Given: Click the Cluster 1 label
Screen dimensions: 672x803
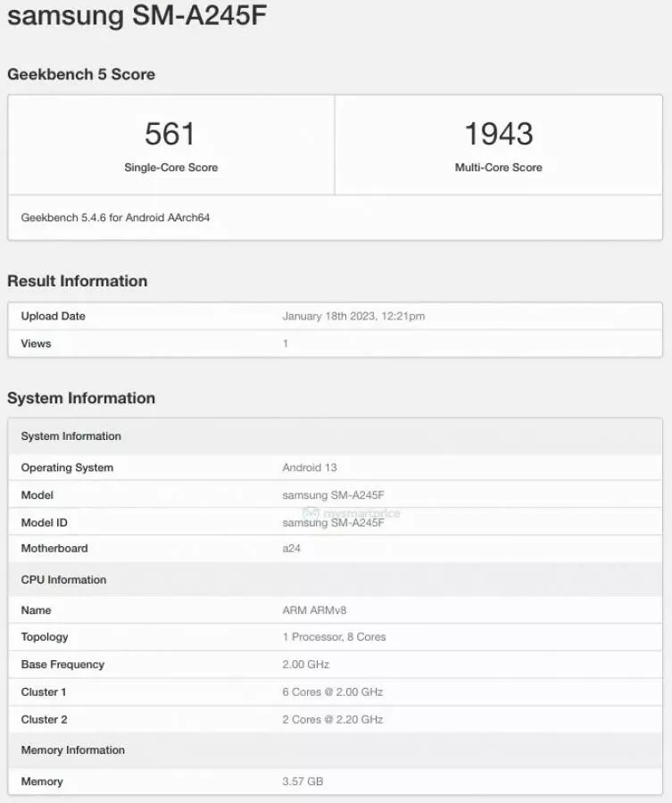Looking at the screenshot, I should click(x=44, y=692).
